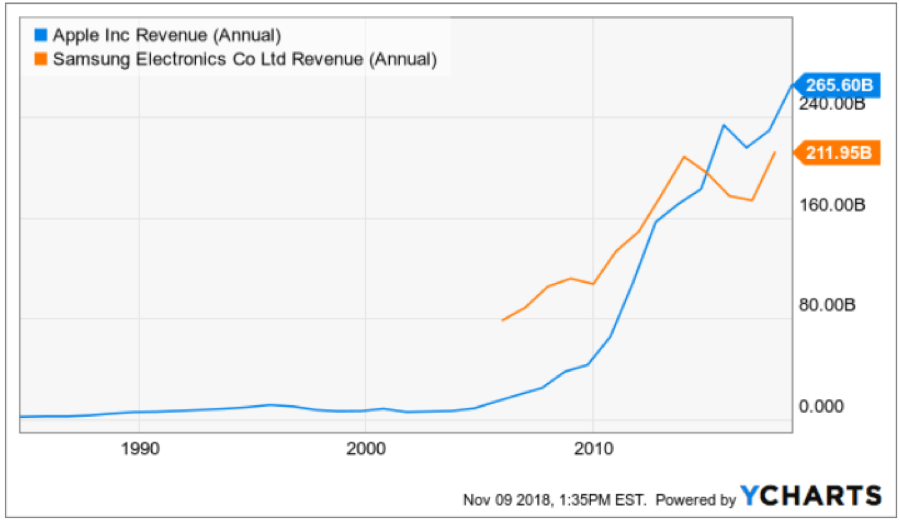
Task: Click the blue Apple legend color square
Action: click(41, 35)
